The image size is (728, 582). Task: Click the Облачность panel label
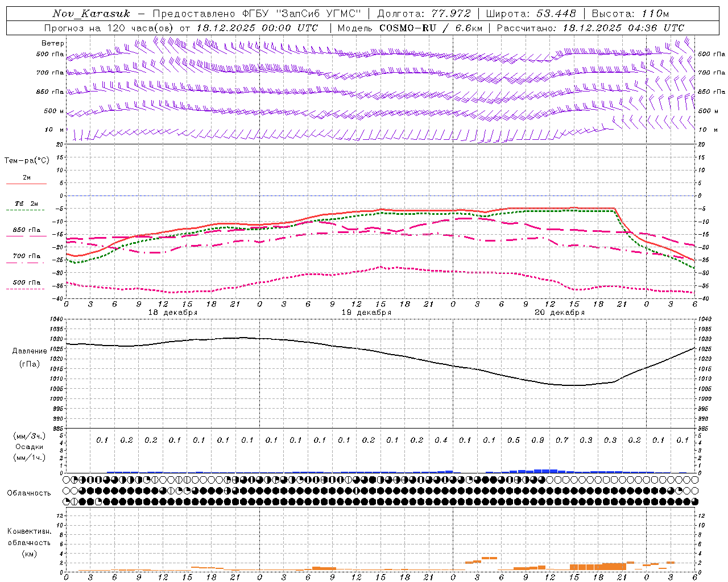pyautogui.click(x=29, y=493)
